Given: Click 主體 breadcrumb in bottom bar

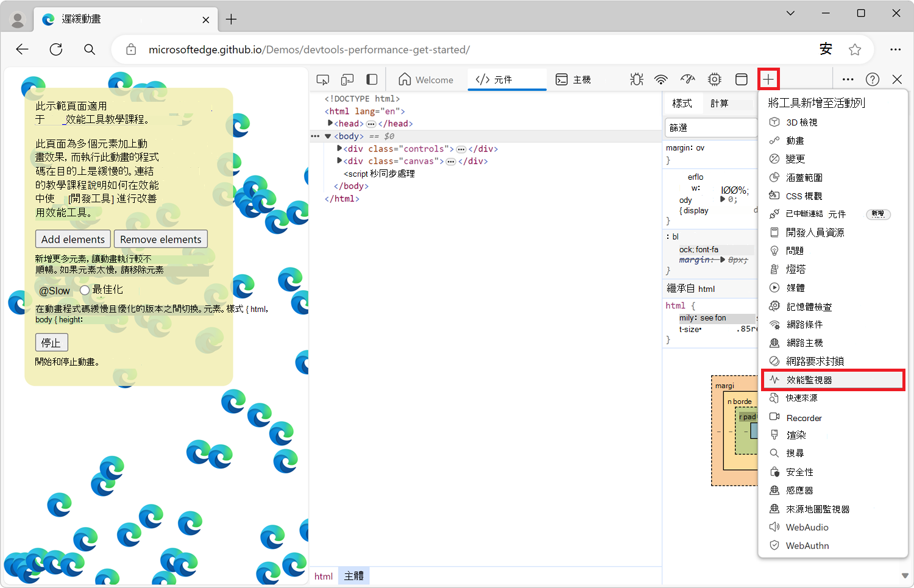Looking at the screenshot, I should [354, 576].
